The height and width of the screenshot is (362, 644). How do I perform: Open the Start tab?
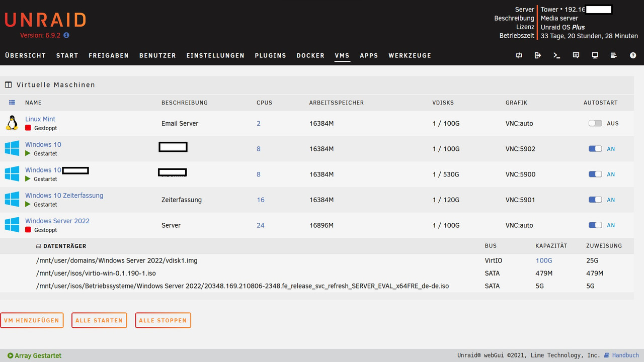(67, 56)
